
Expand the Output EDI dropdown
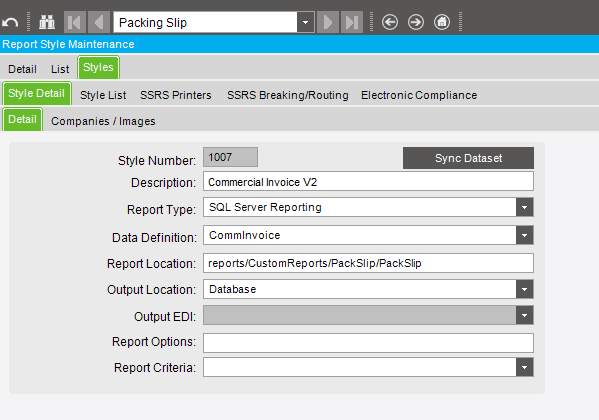pos(525,315)
